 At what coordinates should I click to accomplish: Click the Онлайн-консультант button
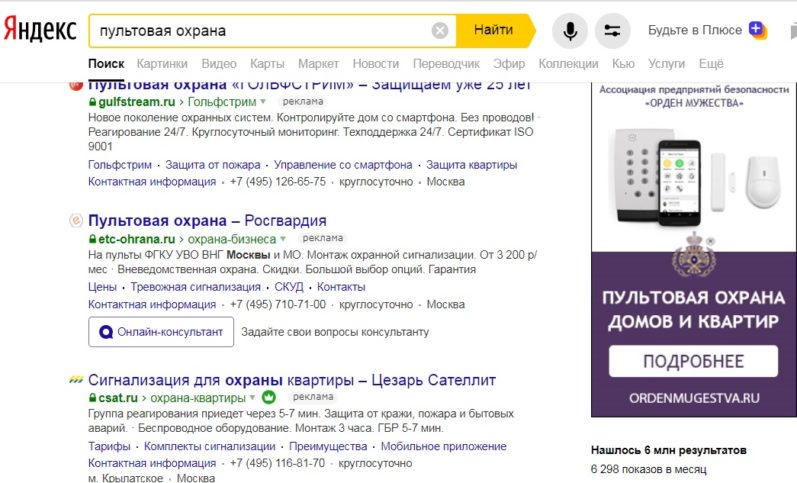pos(161,332)
